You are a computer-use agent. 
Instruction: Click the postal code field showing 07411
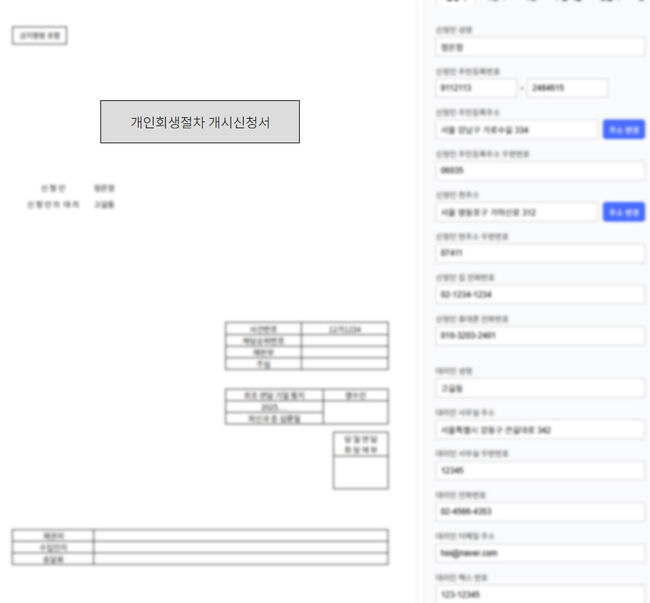pos(540,253)
